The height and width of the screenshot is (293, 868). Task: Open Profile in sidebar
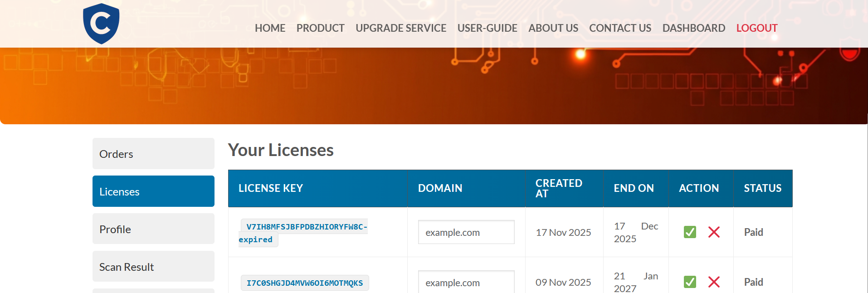(x=153, y=229)
